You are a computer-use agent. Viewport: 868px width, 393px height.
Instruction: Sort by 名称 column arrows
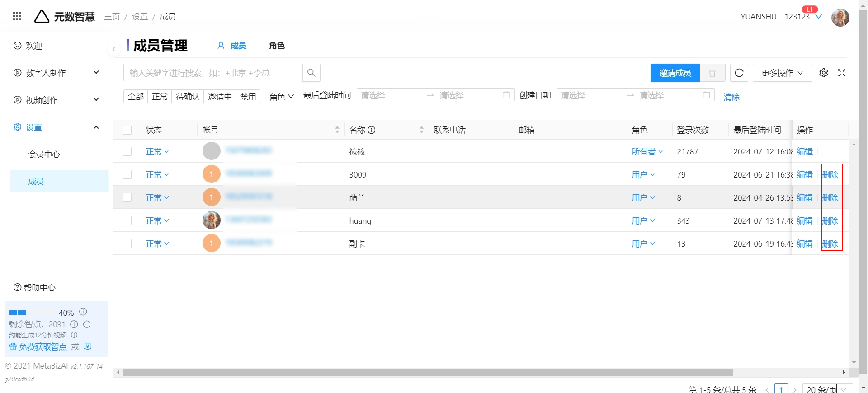click(x=421, y=130)
